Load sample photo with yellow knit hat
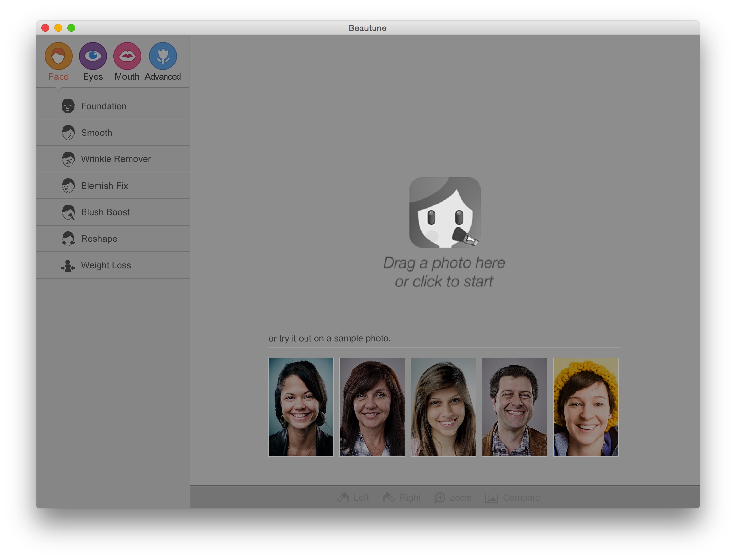The image size is (736, 560). (586, 407)
